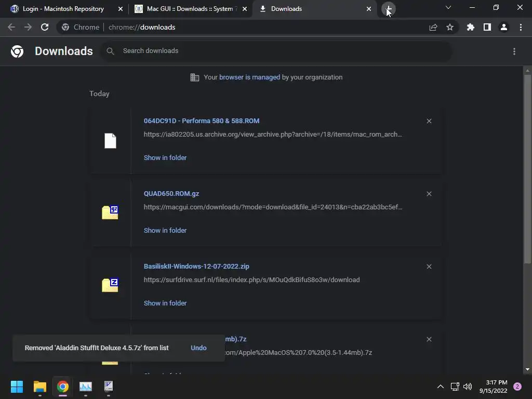
Task: Open the tab search chevron dropdown
Action: coord(448,7)
